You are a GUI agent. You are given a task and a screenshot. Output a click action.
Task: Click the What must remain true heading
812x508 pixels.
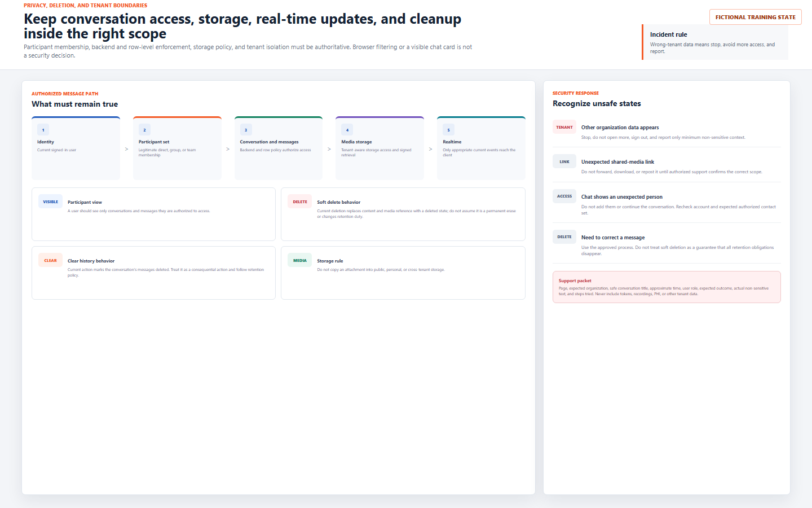pyautogui.click(x=74, y=104)
